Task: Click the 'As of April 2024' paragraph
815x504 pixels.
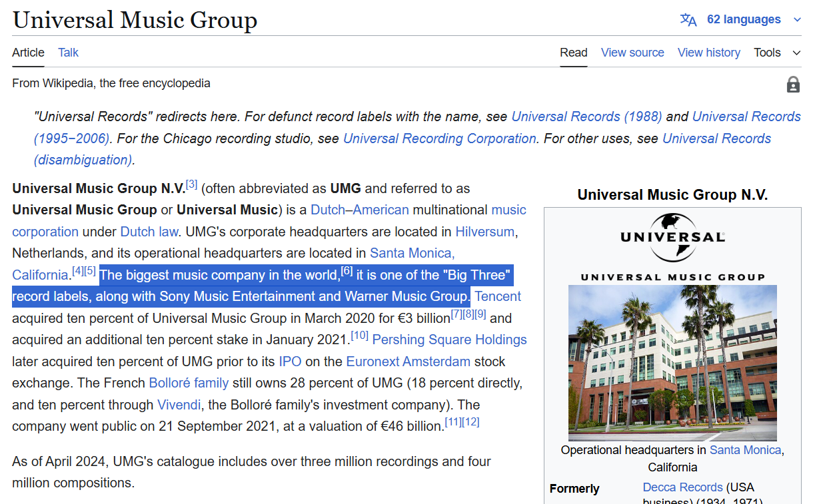Action: click(251, 472)
